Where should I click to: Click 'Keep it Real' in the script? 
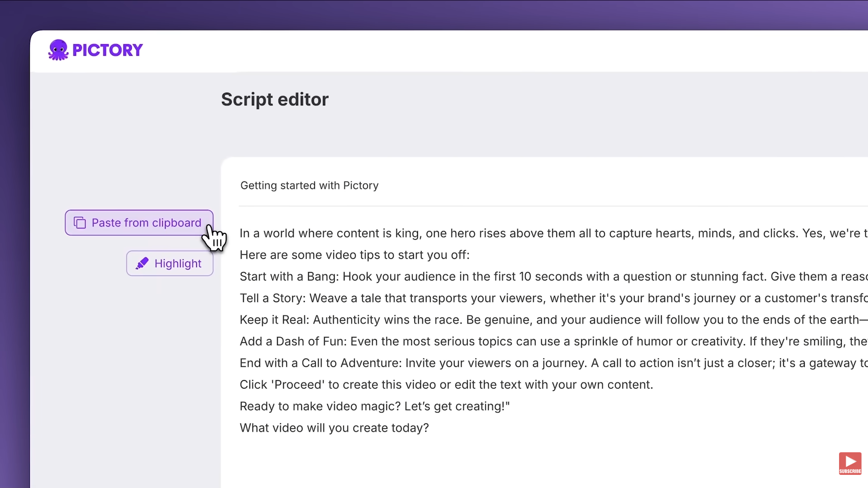275,320
